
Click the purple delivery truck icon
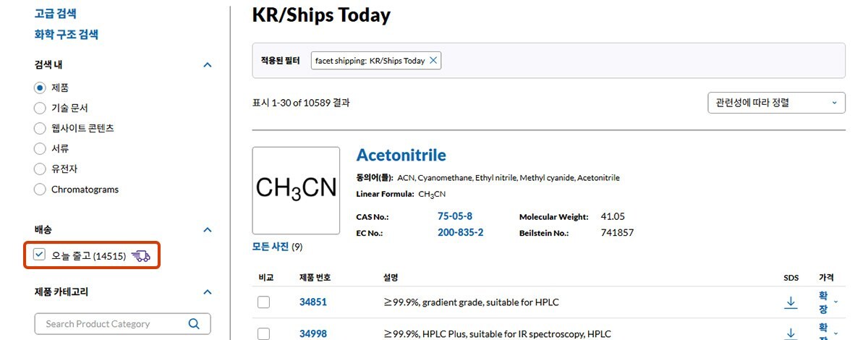tap(141, 255)
